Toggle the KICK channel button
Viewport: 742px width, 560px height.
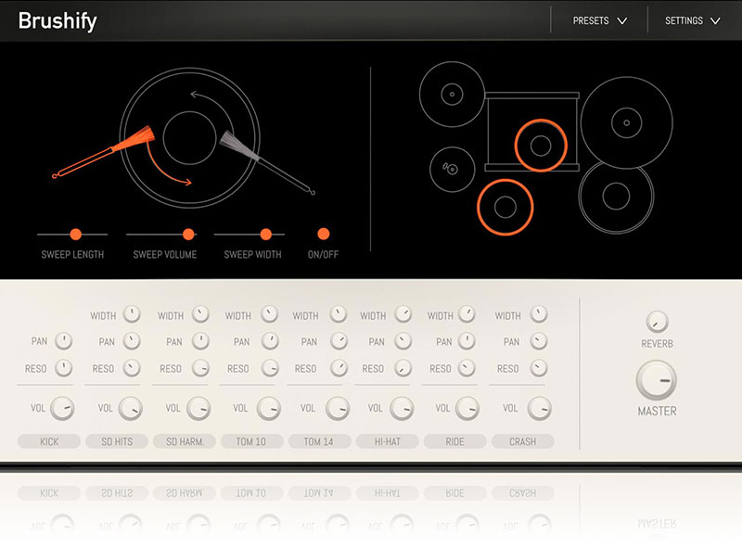(49, 441)
